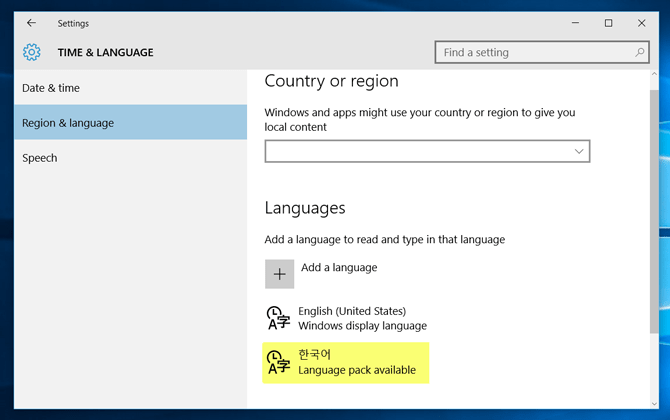Open the Speech section
Viewport: 670px width, 420px height.
coord(130,158)
